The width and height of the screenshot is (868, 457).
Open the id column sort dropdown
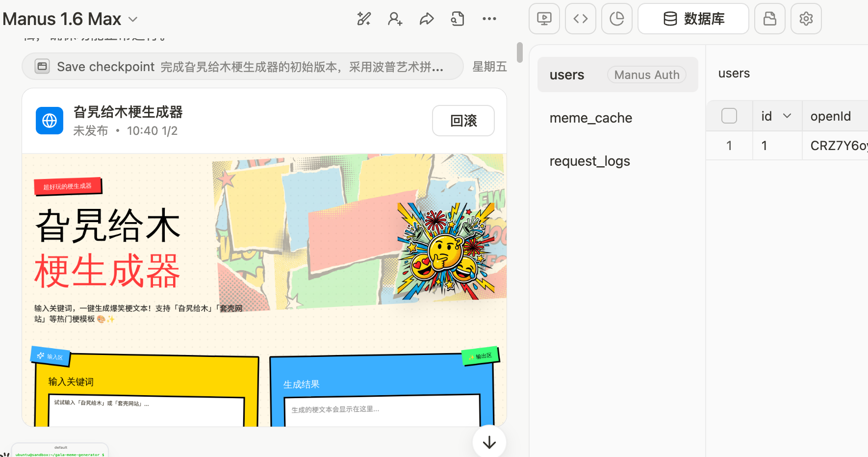(787, 116)
